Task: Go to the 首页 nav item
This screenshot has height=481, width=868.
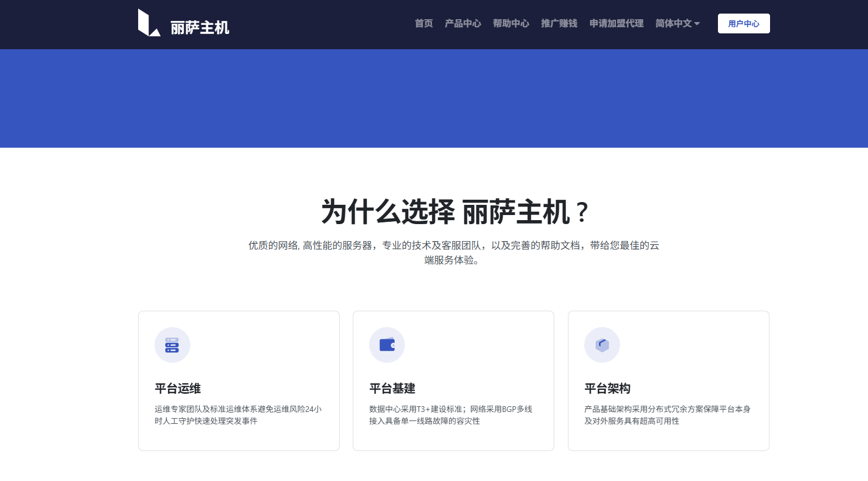Action: [424, 24]
